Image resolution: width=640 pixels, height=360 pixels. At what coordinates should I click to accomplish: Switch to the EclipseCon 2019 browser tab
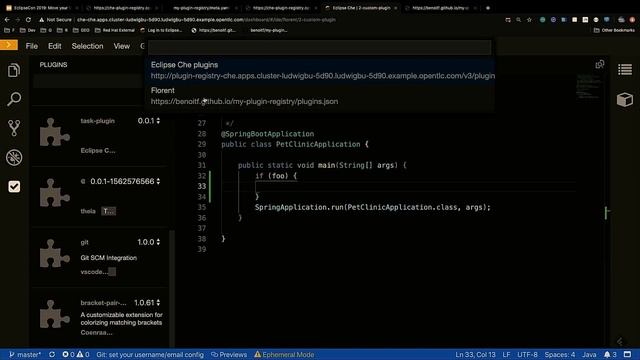coord(41,8)
